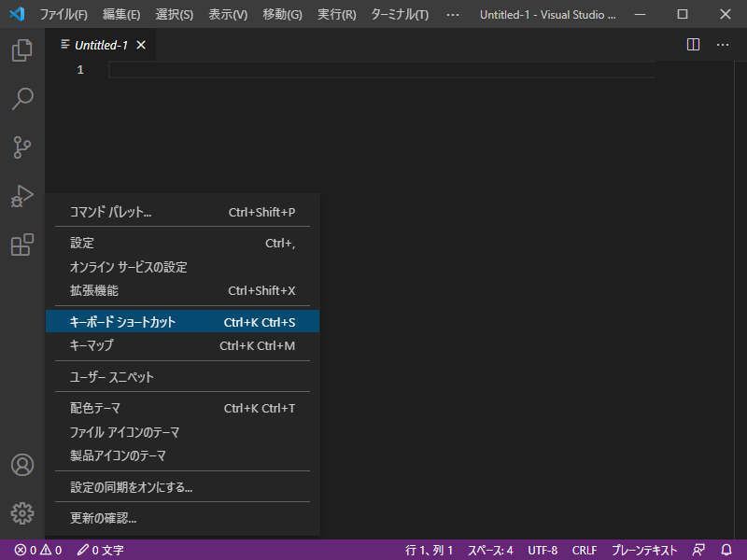This screenshot has height=560, width=747.
Task: Open the Search view icon
Action: coord(21,99)
